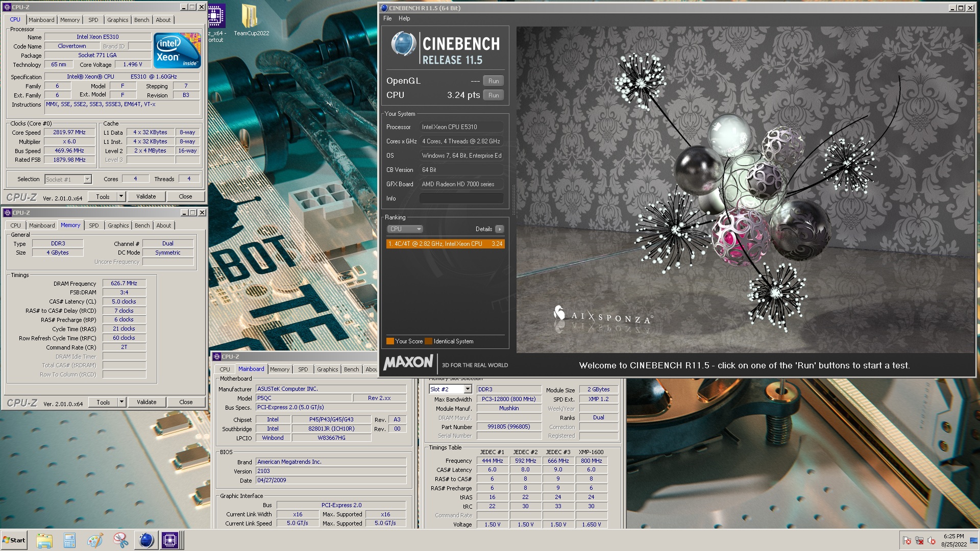980x551 pixels.
Task: Click the Identical System legend swatch
Action: 429,341
